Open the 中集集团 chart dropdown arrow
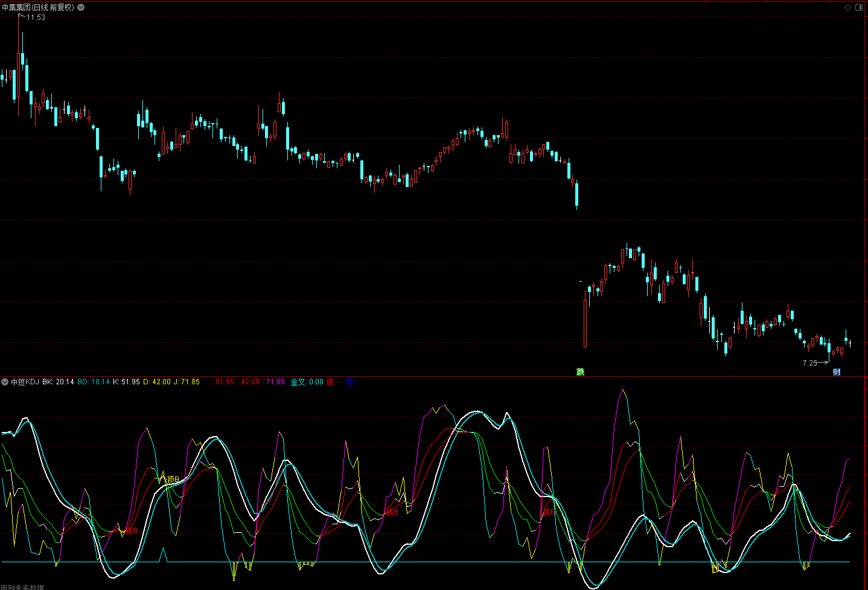The height and width of the screenshot is (590, 868). click(81, 7)
